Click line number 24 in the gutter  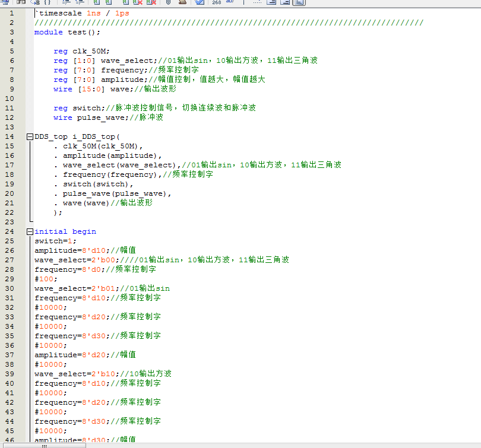(10, 231)
